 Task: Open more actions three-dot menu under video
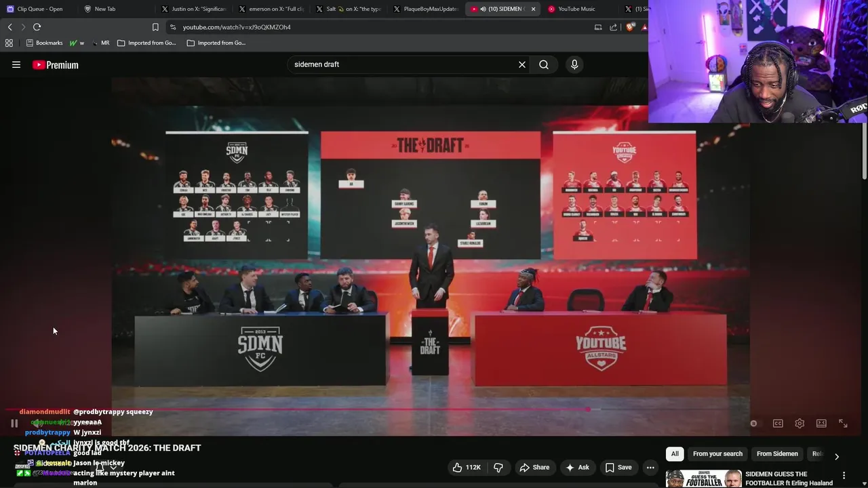pos(650,467)
